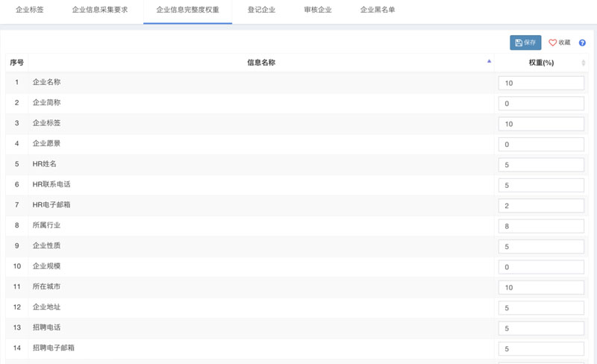This screenshot has width=597, height=364.
Task: Click the 所属行业 weight input
Action: click(541, 225)
